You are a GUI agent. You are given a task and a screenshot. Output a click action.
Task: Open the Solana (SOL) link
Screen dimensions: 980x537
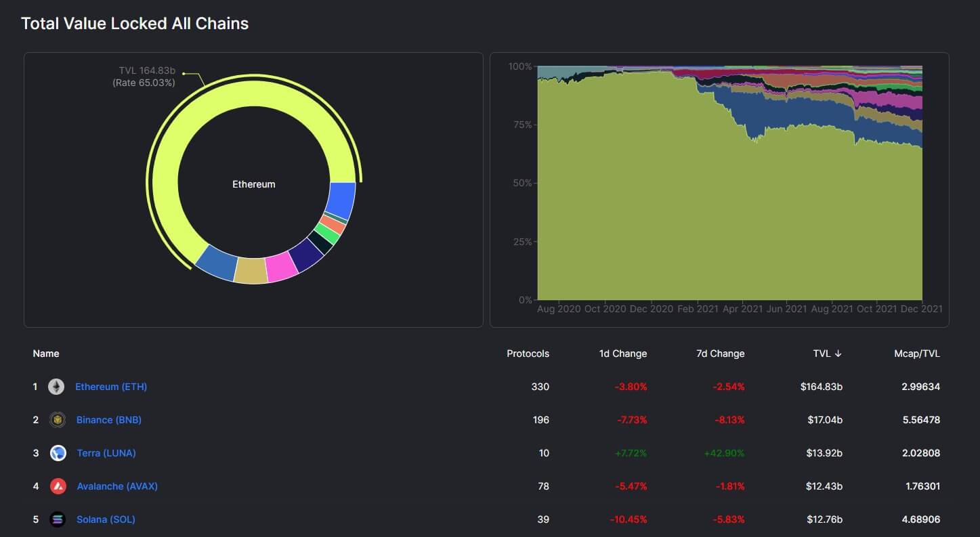click(106, 519)
